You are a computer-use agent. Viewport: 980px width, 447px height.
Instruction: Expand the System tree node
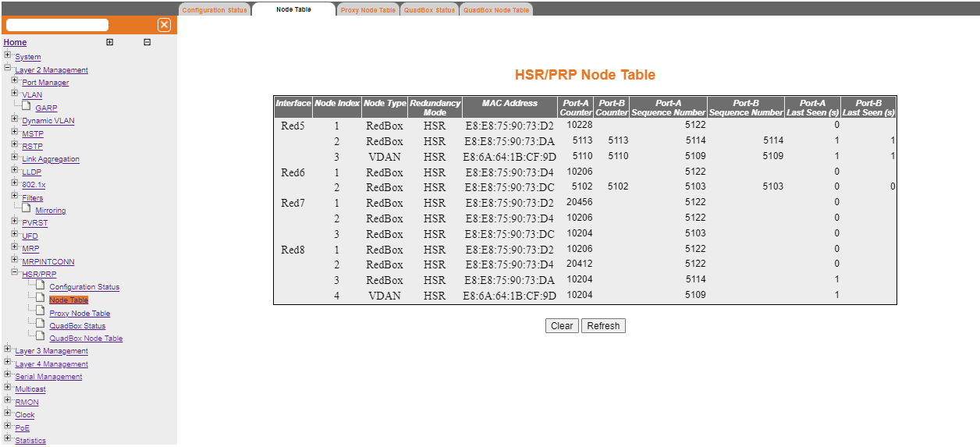coord(7,55)
